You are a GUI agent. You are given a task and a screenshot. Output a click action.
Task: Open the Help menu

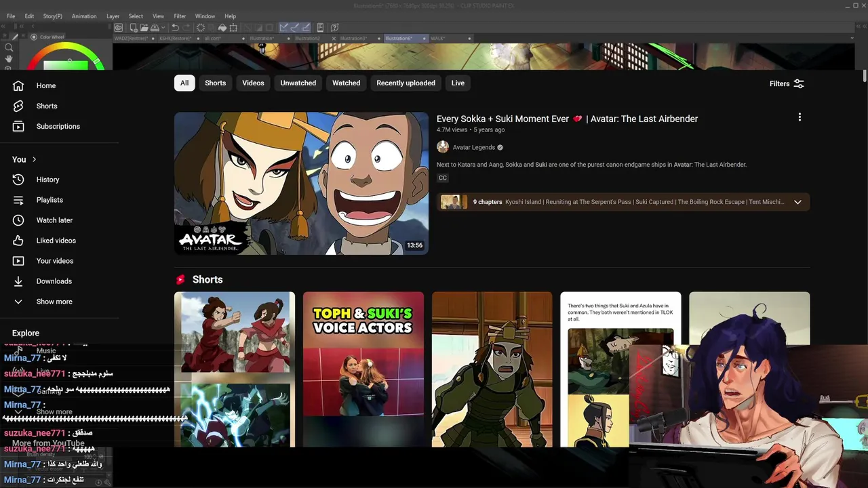tap(230, 16)
